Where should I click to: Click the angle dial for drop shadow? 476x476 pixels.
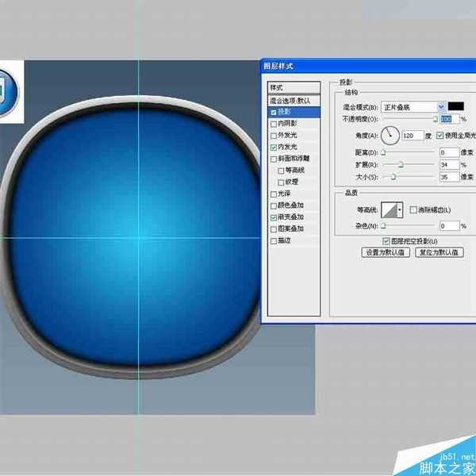391,136
